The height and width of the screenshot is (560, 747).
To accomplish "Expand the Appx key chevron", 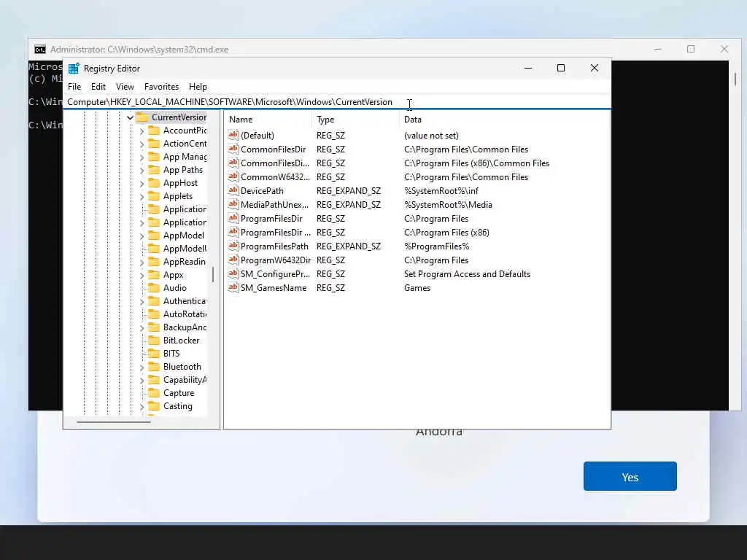I will pos(142,275).
